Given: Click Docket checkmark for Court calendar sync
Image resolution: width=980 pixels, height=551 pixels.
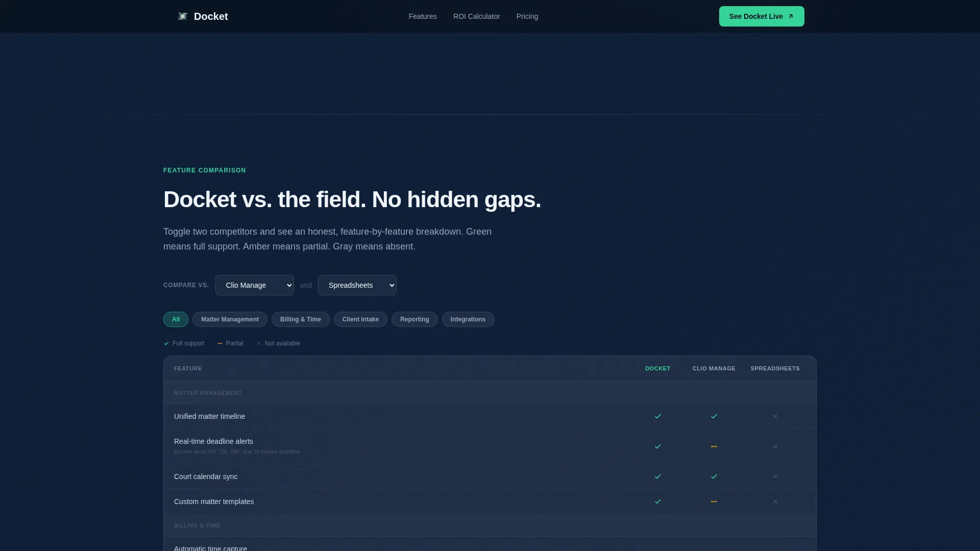Looking at the screenshot, I should coord(658,477).
